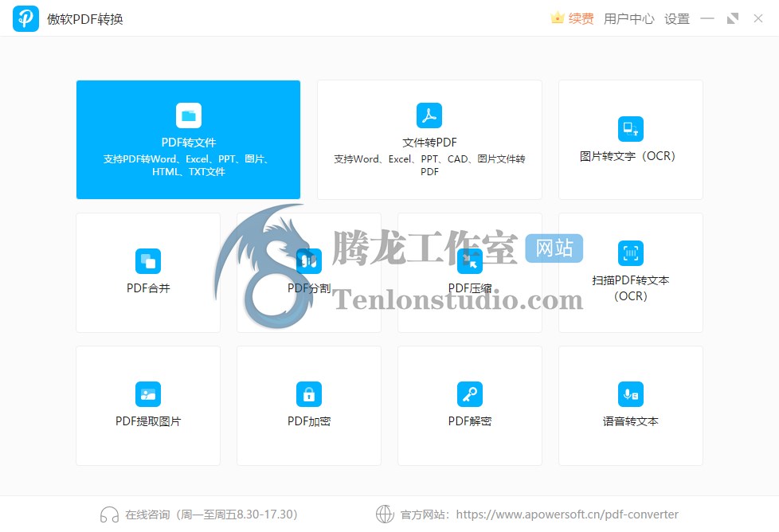Viewport: 779px width, 532px height.
Task: Select the PDF转文件 tile title
Action: pyautogui.click(x=188, y=143)
